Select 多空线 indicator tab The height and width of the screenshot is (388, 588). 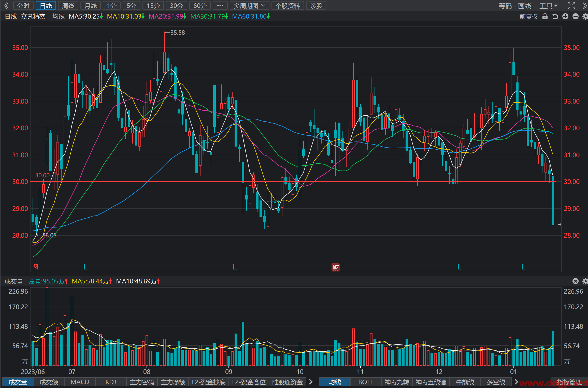click(x=496, y=382)
